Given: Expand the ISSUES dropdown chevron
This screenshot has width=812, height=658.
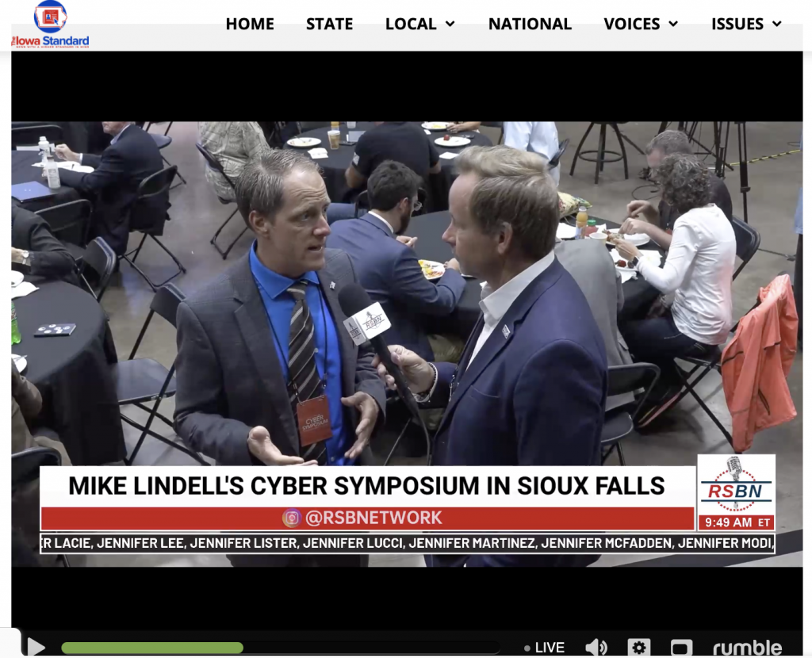Looking at the screenshot, I should [x=777, y=24].
